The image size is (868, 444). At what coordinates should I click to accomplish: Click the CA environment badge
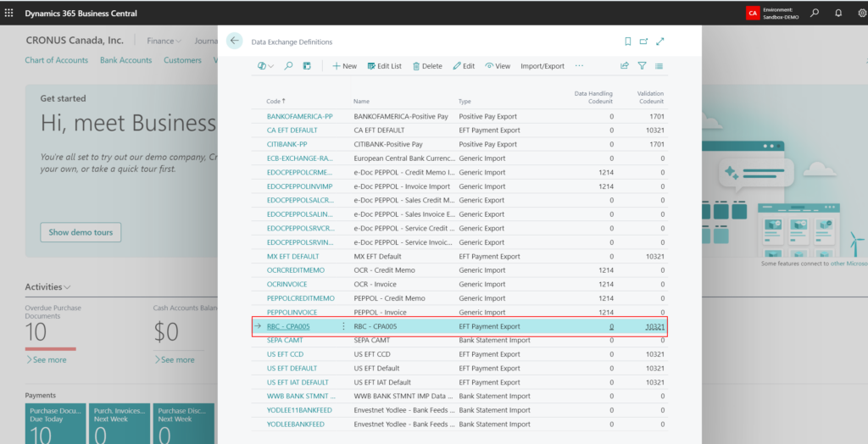point(753,14)
